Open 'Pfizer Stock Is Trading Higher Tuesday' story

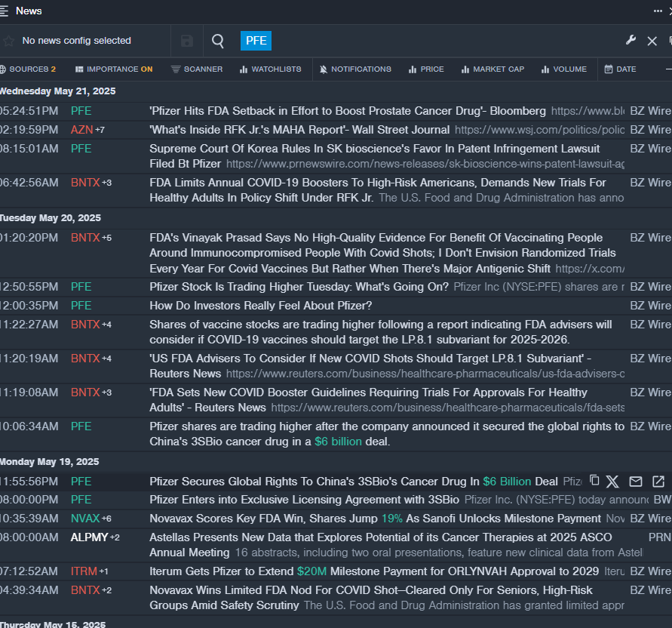tap(299, 287)
